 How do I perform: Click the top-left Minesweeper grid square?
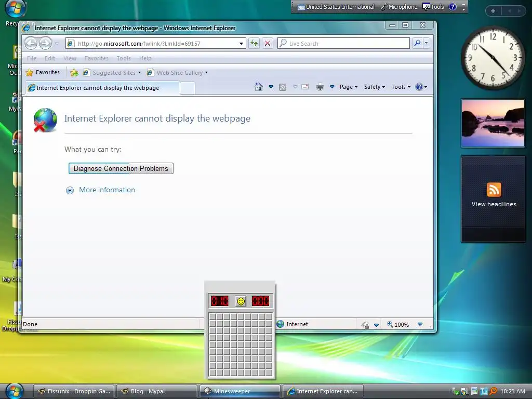[212, 317]
